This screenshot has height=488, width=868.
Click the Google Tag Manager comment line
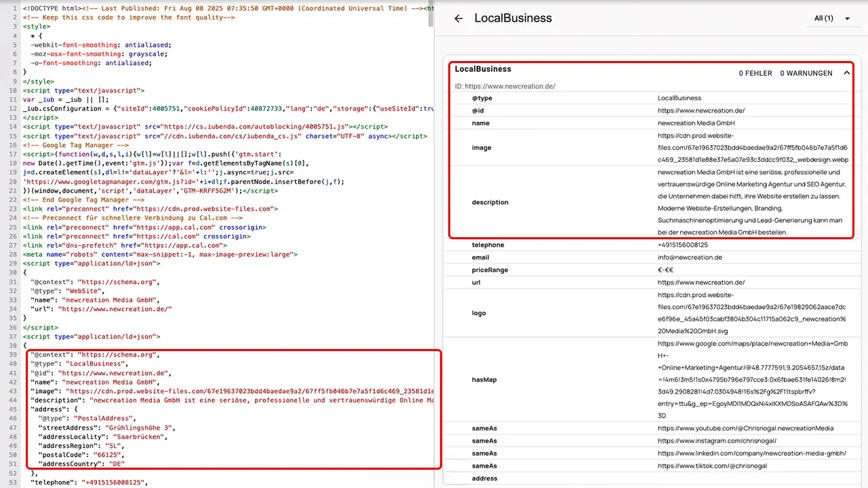click(76, 145)
